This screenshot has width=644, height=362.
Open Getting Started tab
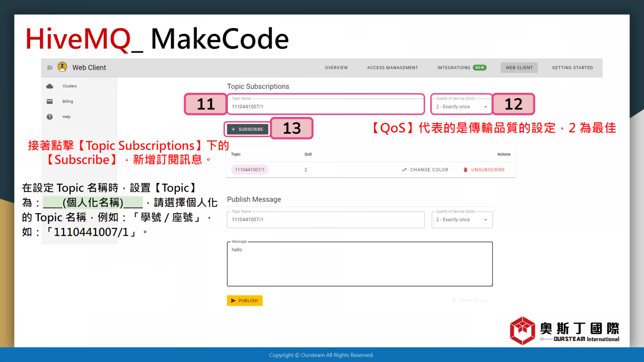coord(572,68)
